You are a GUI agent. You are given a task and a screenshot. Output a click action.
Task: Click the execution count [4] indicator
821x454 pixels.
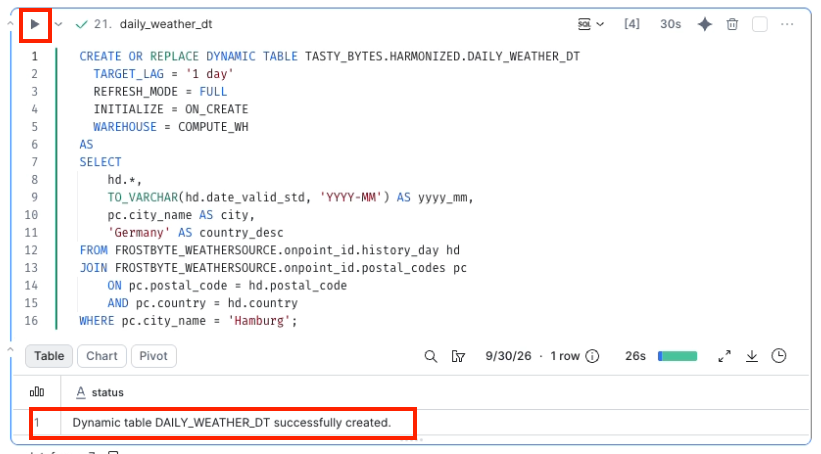[x=632, y=24]
